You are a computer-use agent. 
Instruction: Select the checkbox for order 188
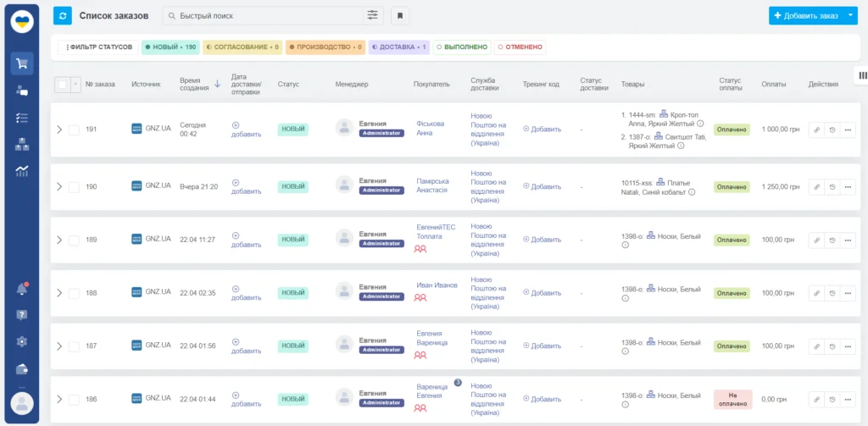click(74, 293)
